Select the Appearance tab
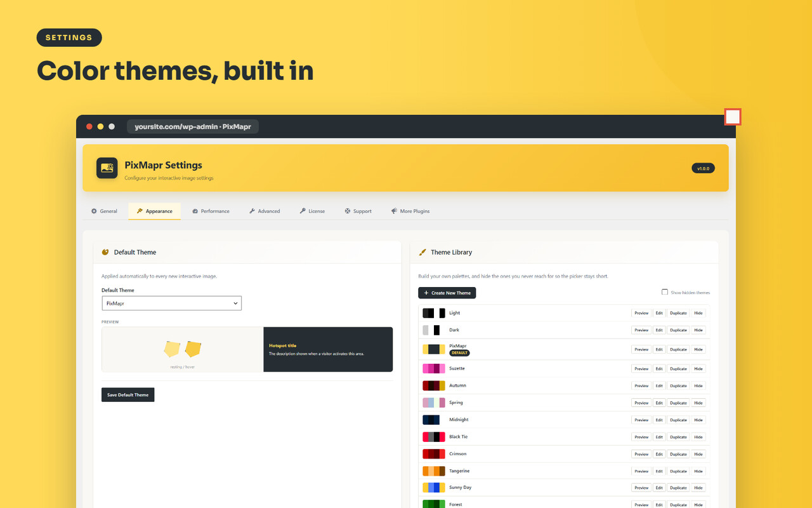 point(154,211)
